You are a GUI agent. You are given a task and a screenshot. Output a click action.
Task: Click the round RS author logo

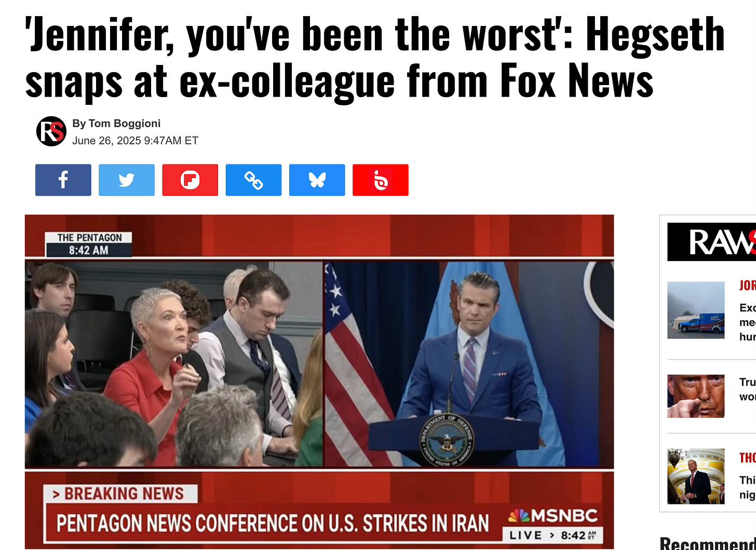[x=51, y=131]
